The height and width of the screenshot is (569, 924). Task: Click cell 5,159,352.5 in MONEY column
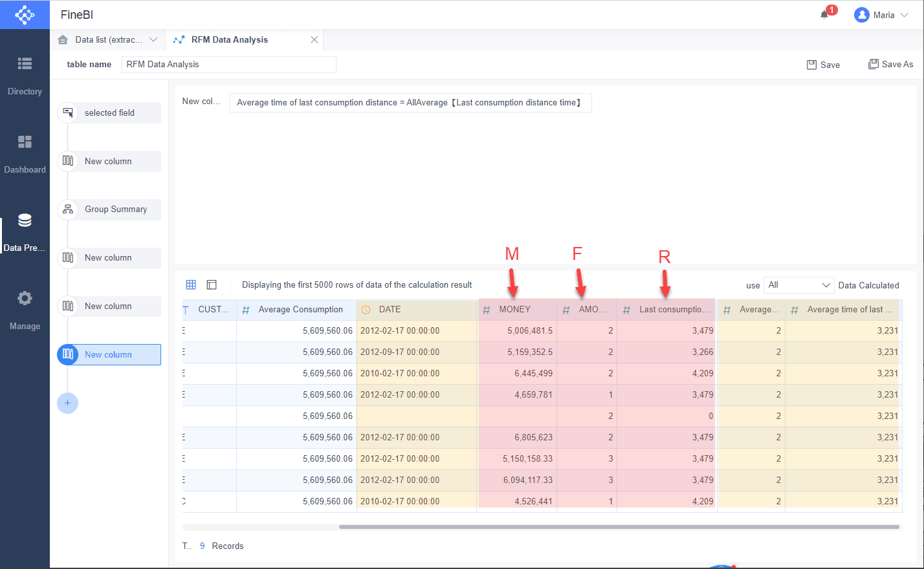pos(517,352)
